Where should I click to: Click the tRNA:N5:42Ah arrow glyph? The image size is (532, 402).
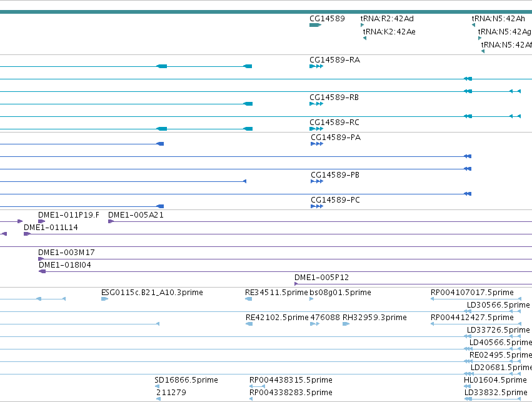click(x=473, y=25)
